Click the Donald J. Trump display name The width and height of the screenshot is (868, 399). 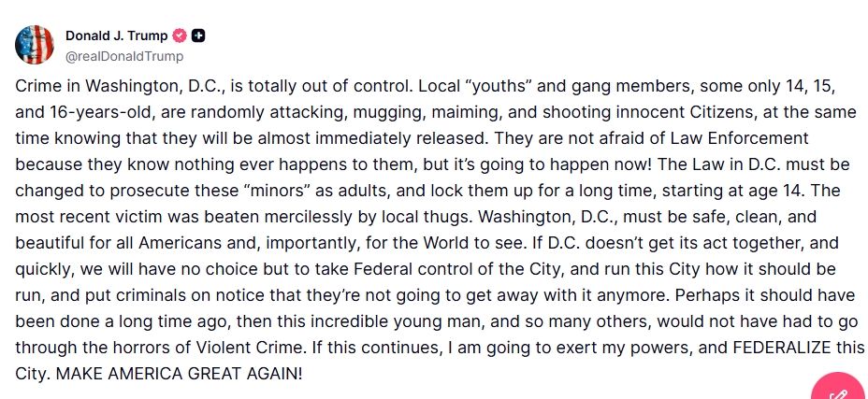coord(117,36)
